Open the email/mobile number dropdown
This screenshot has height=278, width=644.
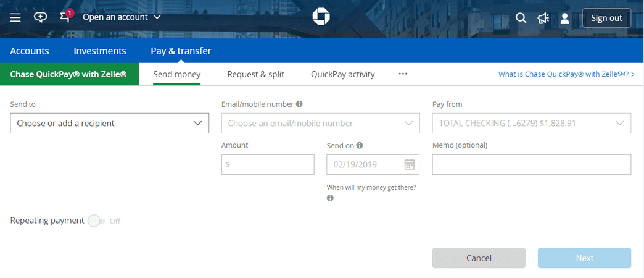click(320, 124)
